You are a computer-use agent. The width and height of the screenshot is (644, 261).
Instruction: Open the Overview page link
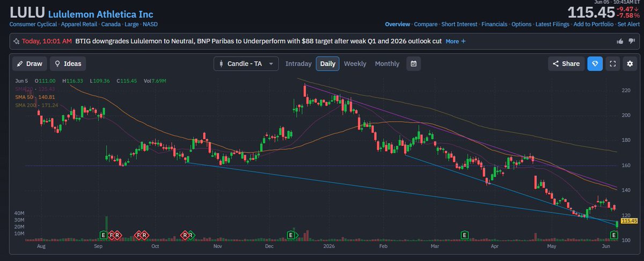(x=398, y=25)
